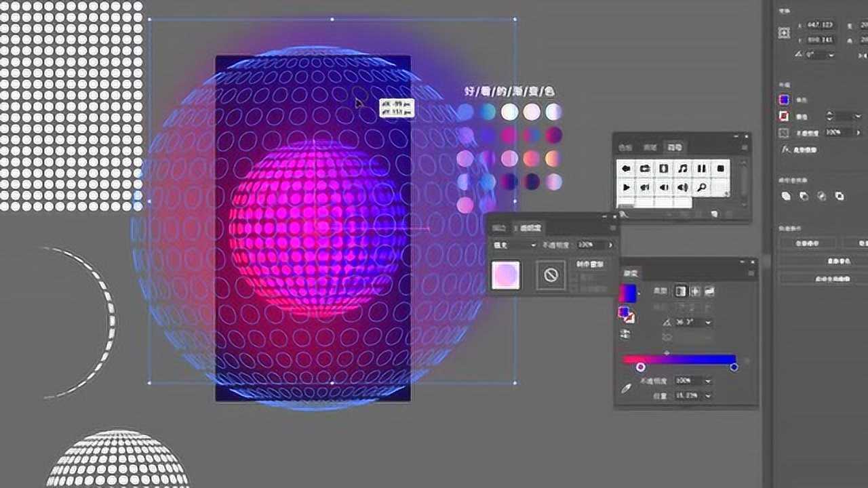Viewport: 868px width, 488px height.
Task: Switch to the middle tab in Symbols panel group
Action: point(650,147)
